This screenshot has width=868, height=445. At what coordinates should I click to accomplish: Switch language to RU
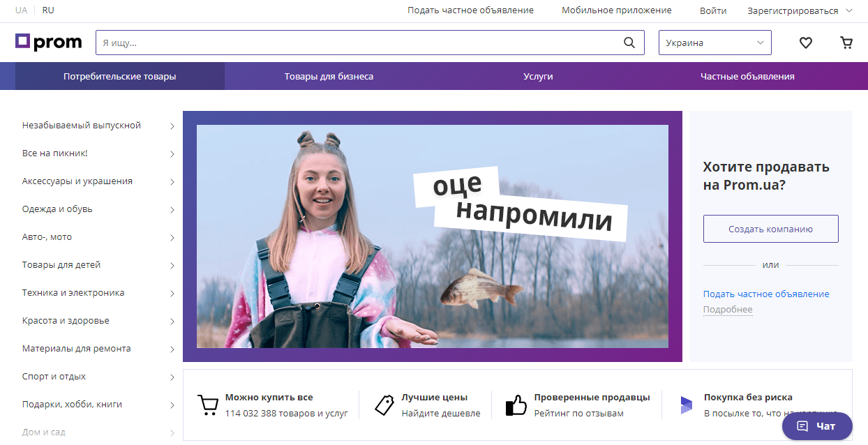(48, 10)
